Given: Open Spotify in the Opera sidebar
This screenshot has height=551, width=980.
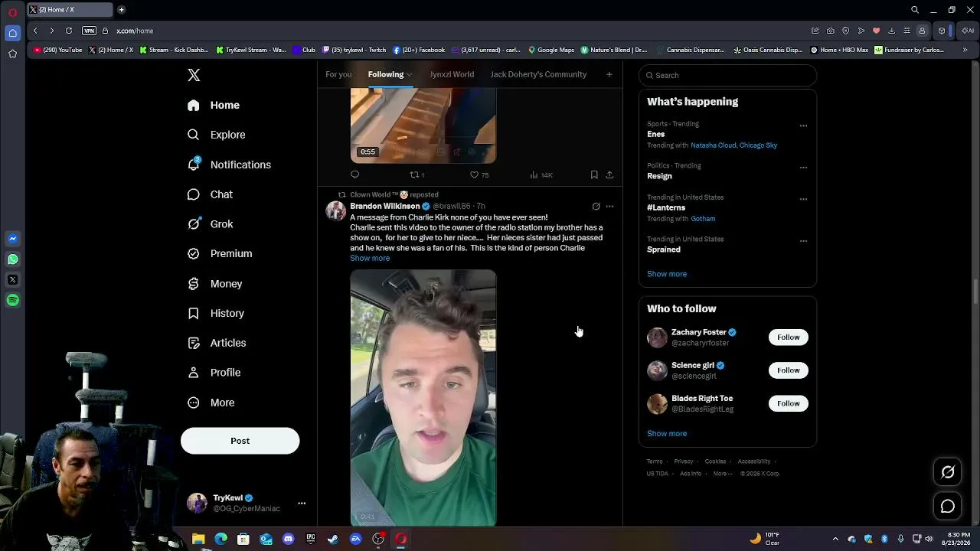Looking at the screenshot, I should [12, 301].
